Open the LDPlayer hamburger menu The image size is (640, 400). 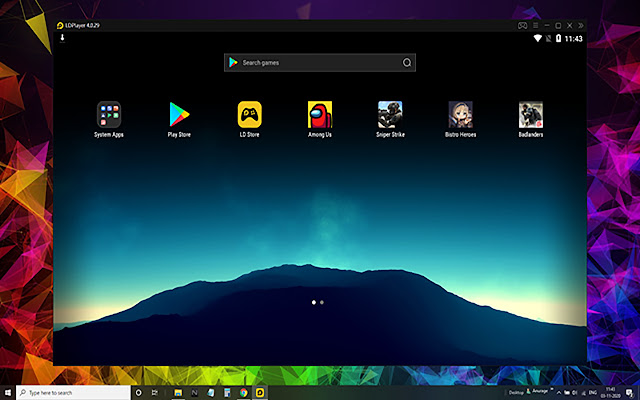point(535,23)
